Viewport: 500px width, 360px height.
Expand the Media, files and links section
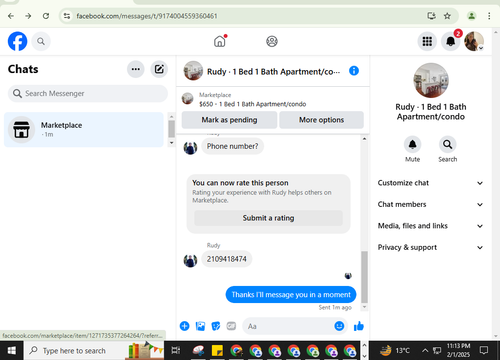[430, 226]
